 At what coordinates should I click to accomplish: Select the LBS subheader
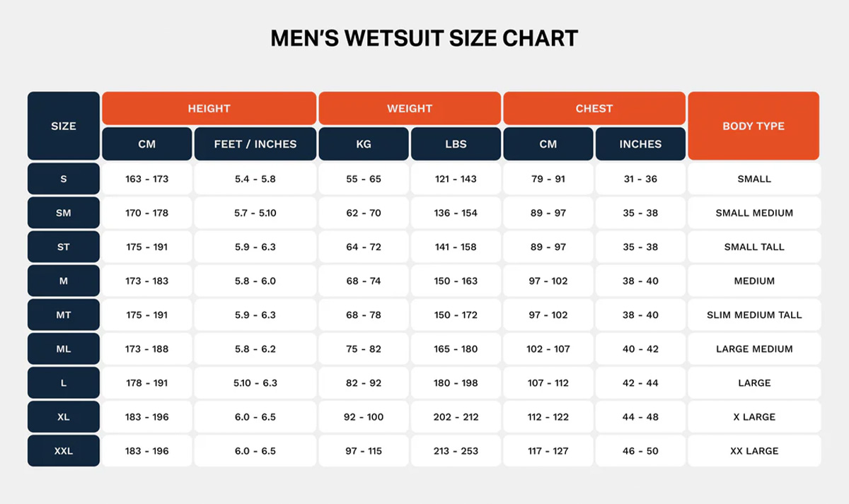[456, 144]
